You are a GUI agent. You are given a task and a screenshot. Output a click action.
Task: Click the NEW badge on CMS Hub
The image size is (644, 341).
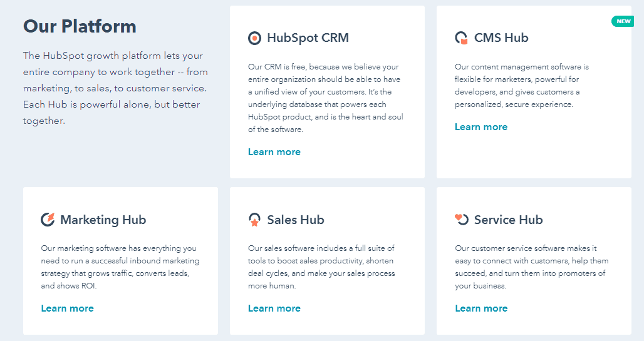tap(623, 21)
